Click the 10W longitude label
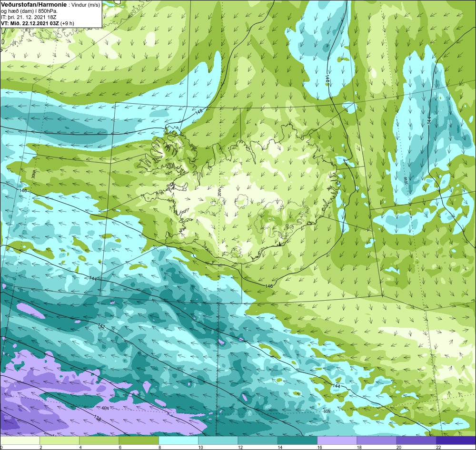The width and height of the screenshot is (476, 450). (406, 181)
